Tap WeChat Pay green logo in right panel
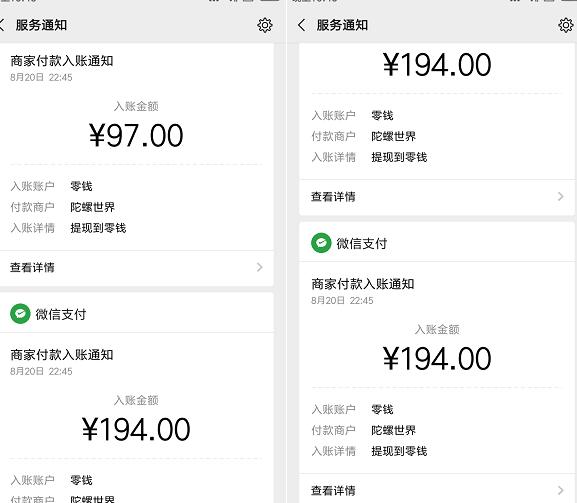 [x=321, y=243]
